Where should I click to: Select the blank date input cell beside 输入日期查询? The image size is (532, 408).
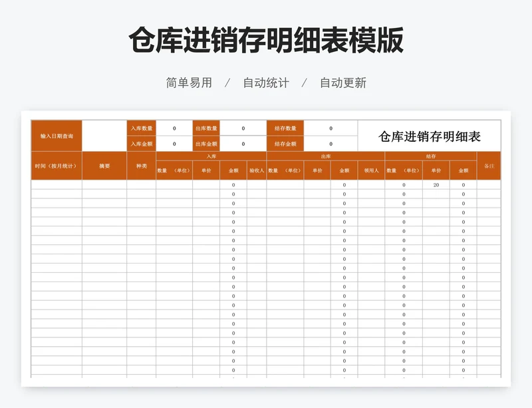pyautogui.click(x=104, y=136)
